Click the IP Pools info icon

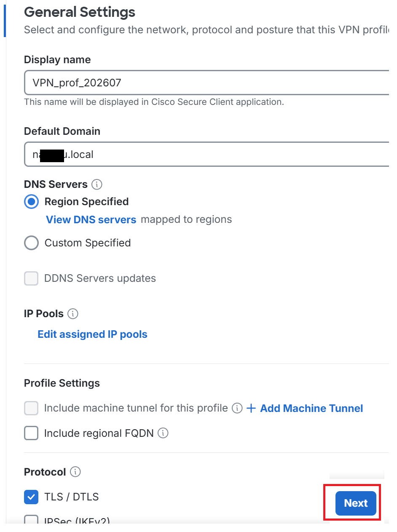[73, 314]
